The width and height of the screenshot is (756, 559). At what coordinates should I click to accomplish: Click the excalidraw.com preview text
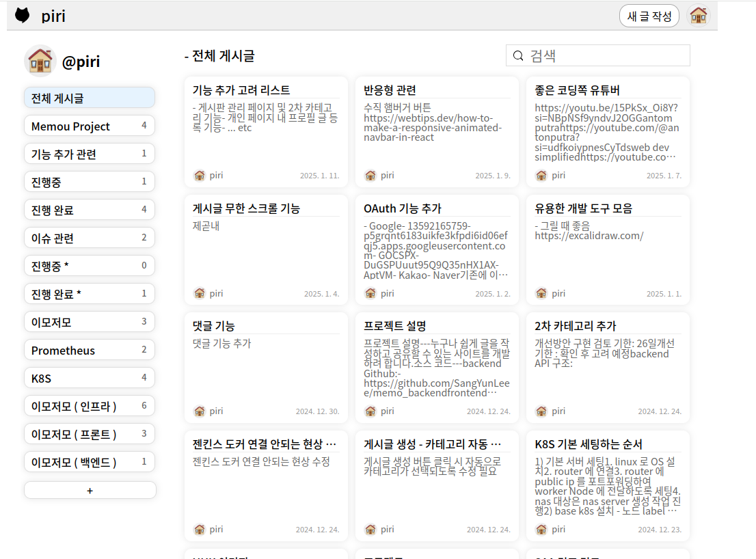coord(589,236)
